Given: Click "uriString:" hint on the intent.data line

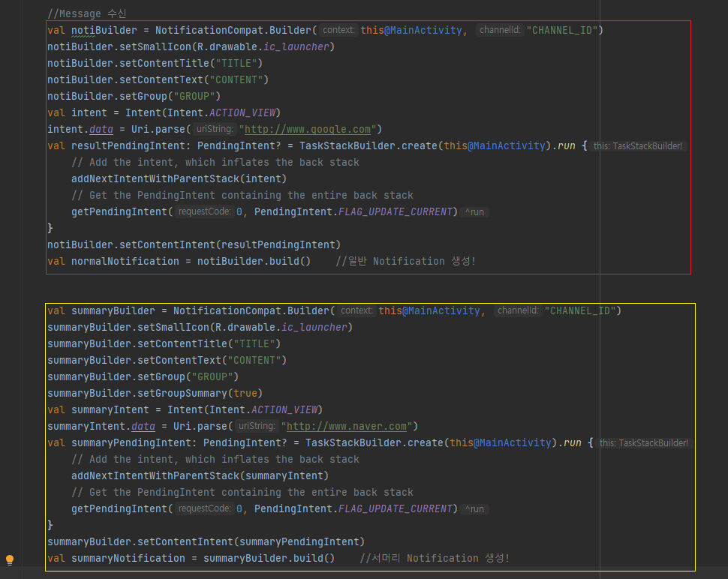Looking at the screenshot, I should click(214, 129).
